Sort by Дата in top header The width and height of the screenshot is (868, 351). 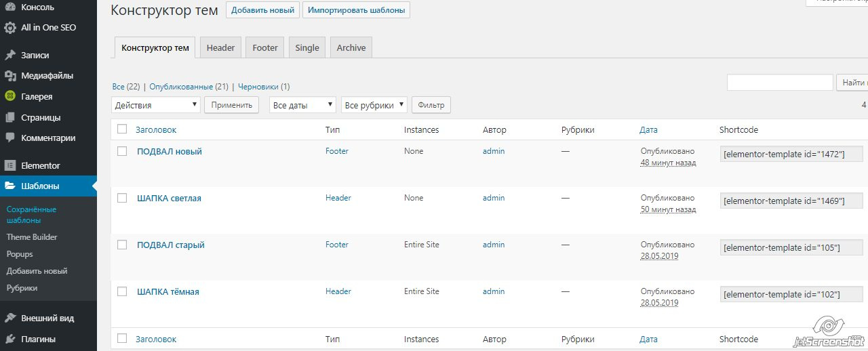tap(648, 129)
